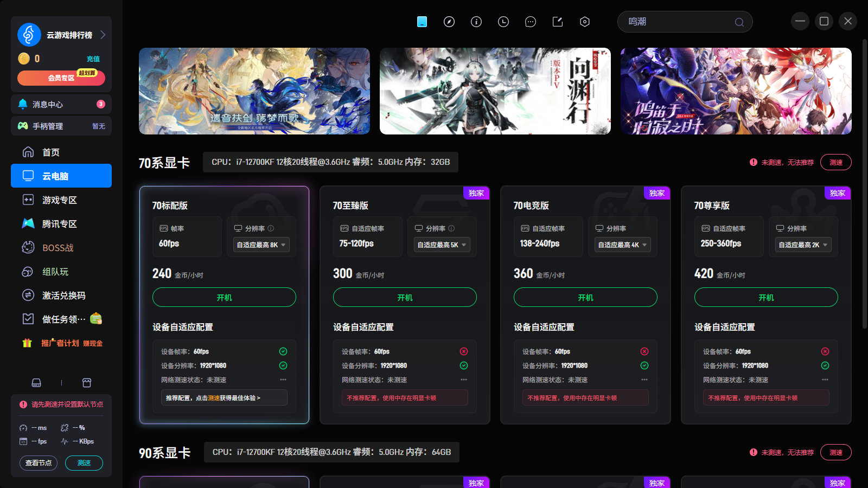The image size is (868, 488).
Task: Open the info circle icon in toolbar
Action: point(476,22)
